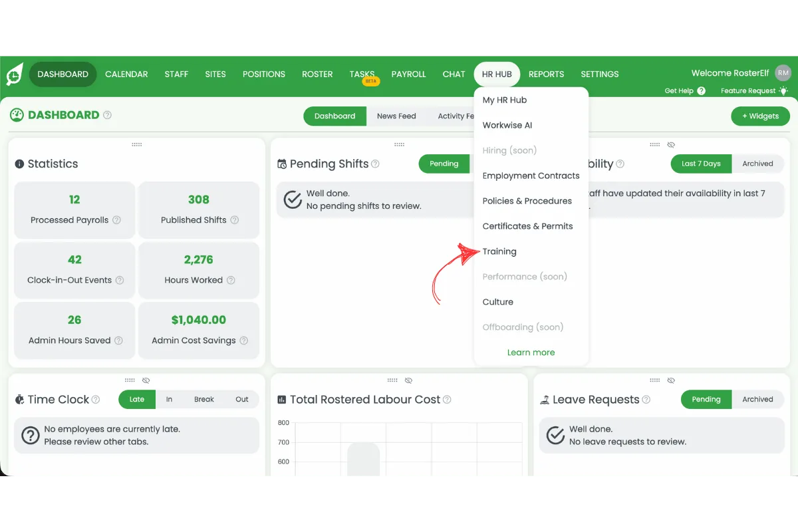Viewport: 798px width, 532px height.
Task: Open help icon beside Pending Shifts title
Action: [x=375, y=164]
